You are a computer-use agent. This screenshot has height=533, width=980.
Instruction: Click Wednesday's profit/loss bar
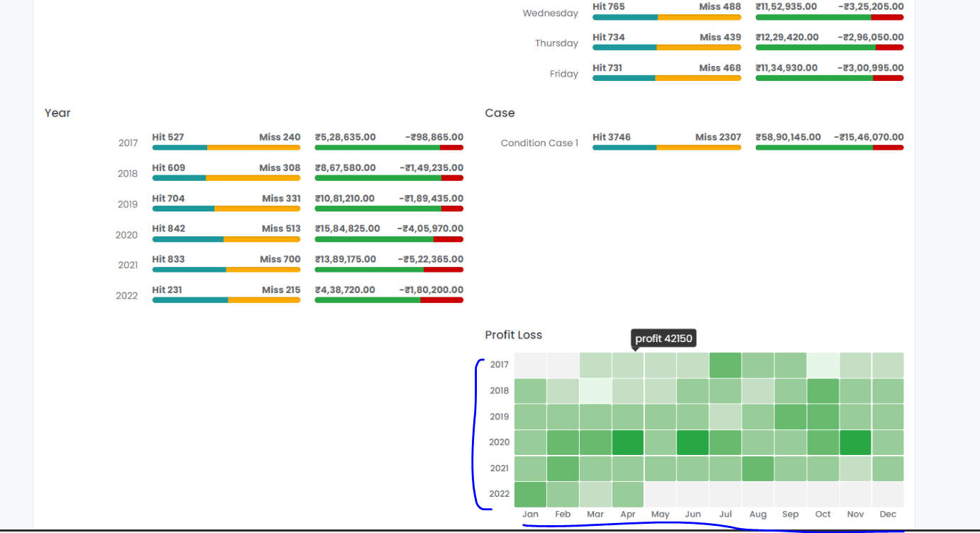(830, 17)
